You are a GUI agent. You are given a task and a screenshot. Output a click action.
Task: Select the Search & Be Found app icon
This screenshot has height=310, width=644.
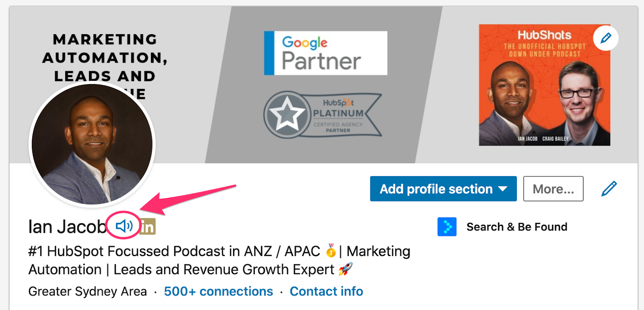coord(447,227)
